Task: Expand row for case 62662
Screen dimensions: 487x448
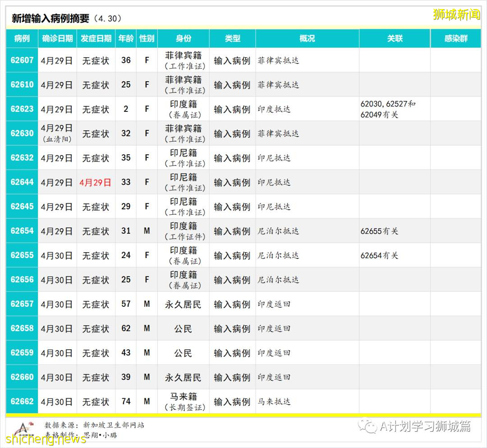Action: point(21,401)
